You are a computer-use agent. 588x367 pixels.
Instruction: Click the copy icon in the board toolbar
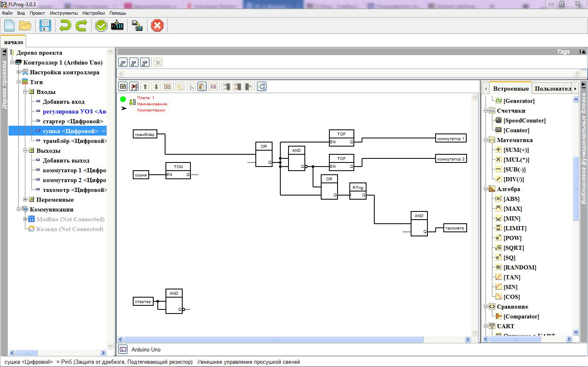(x=180, y=87)
